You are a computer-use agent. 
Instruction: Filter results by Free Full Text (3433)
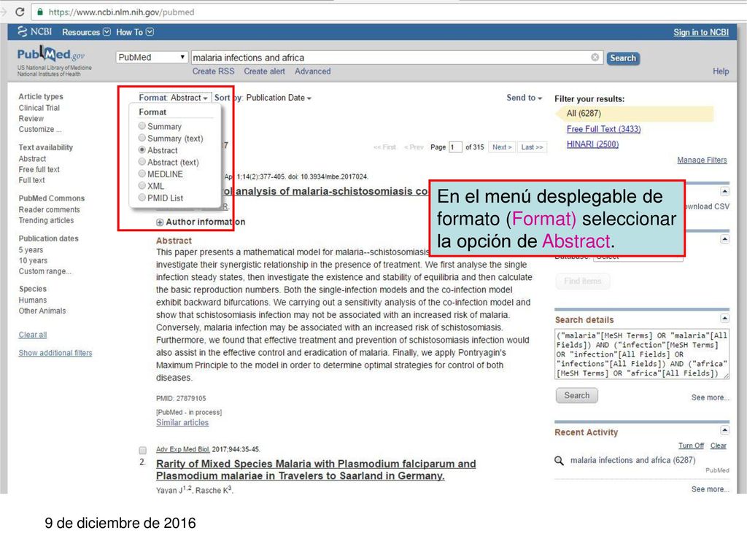(603, 129)
